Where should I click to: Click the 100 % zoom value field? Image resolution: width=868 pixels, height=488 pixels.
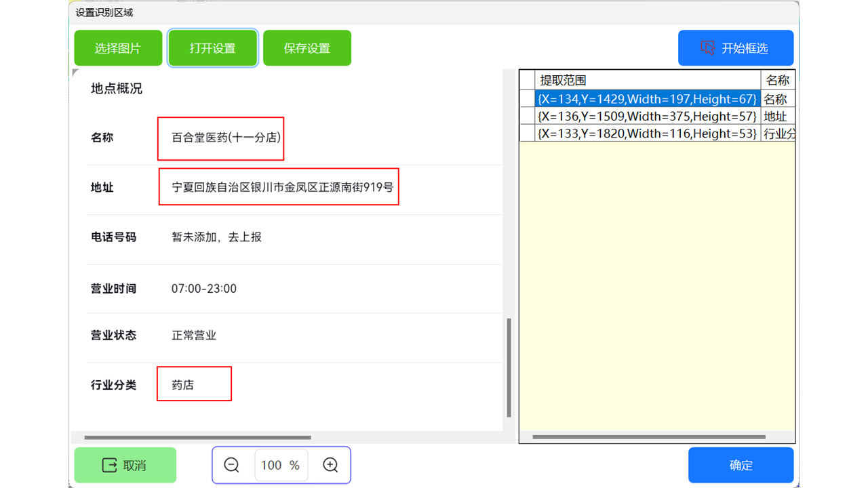coord(281,465)
